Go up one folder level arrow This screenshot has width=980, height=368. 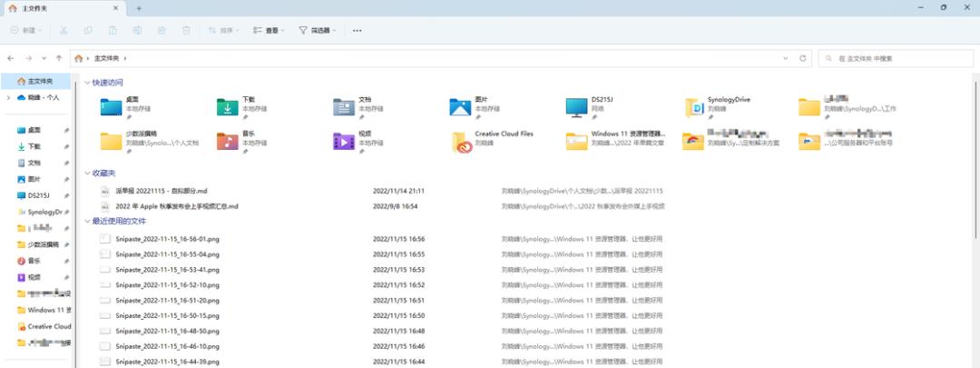point(59,58)
